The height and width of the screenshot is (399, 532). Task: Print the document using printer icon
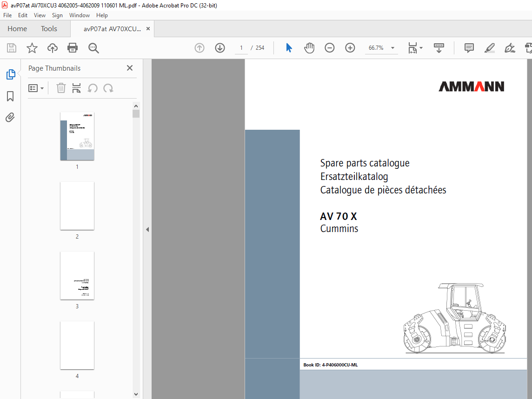73,48
